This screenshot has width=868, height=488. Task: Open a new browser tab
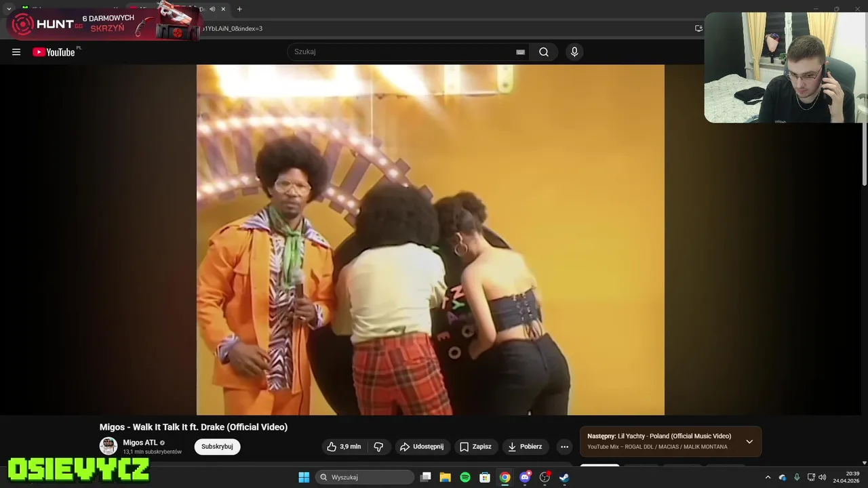239,9
